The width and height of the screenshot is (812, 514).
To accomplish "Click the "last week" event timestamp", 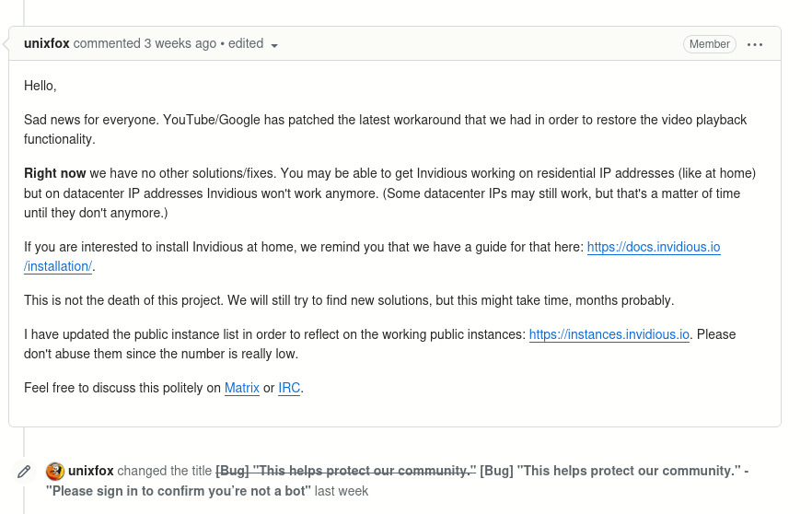I will pos(342,491).
